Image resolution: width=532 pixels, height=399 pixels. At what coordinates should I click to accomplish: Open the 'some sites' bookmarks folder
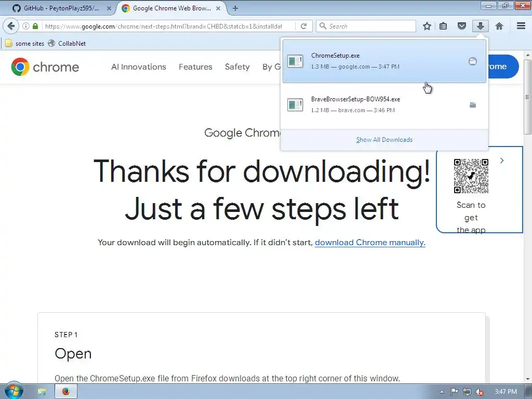25,44
